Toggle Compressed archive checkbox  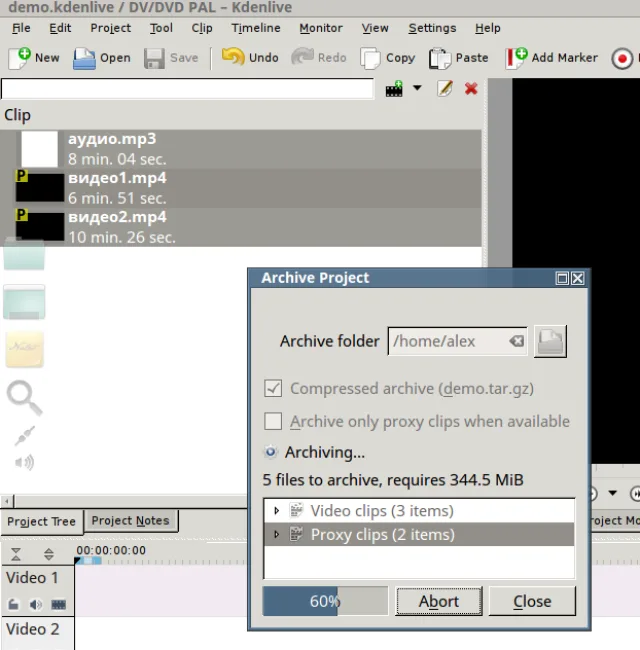pos(273,388)
